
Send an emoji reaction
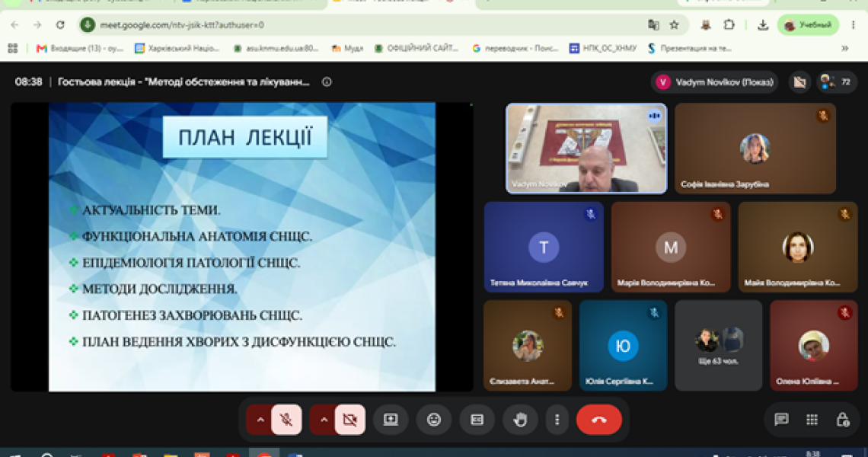click(x=434, y=420)
